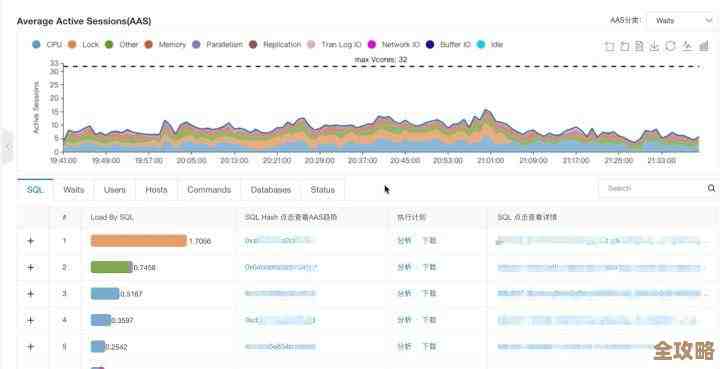Click 下载 link in row 3
720x369 pixels.
[429, 293]
